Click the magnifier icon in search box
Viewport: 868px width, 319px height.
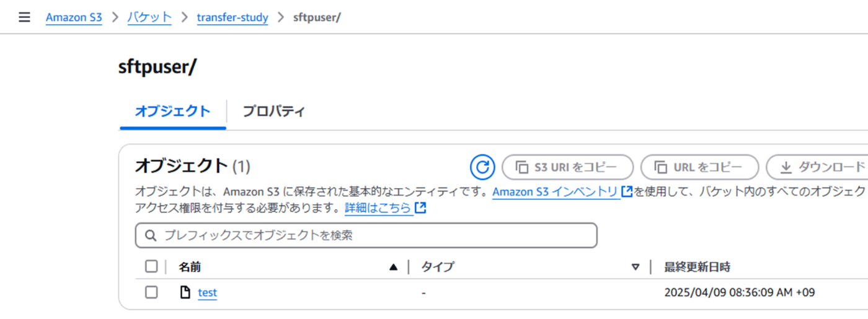tap(150, 236)
